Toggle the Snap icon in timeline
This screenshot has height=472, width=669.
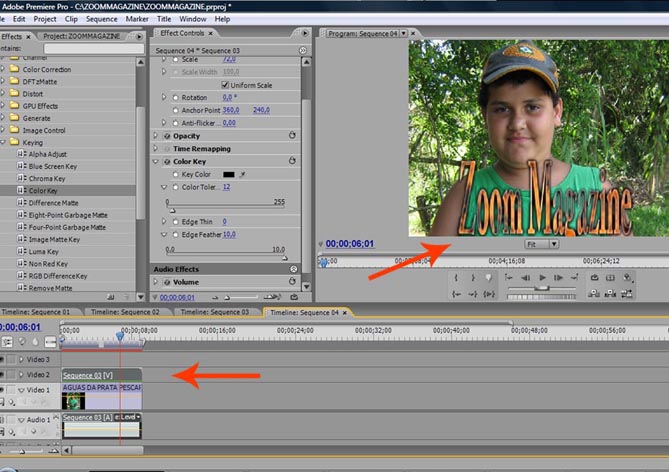pos(7,341)
